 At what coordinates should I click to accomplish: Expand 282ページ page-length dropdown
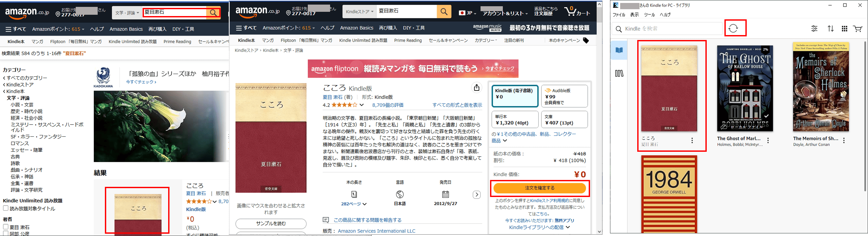354,204
